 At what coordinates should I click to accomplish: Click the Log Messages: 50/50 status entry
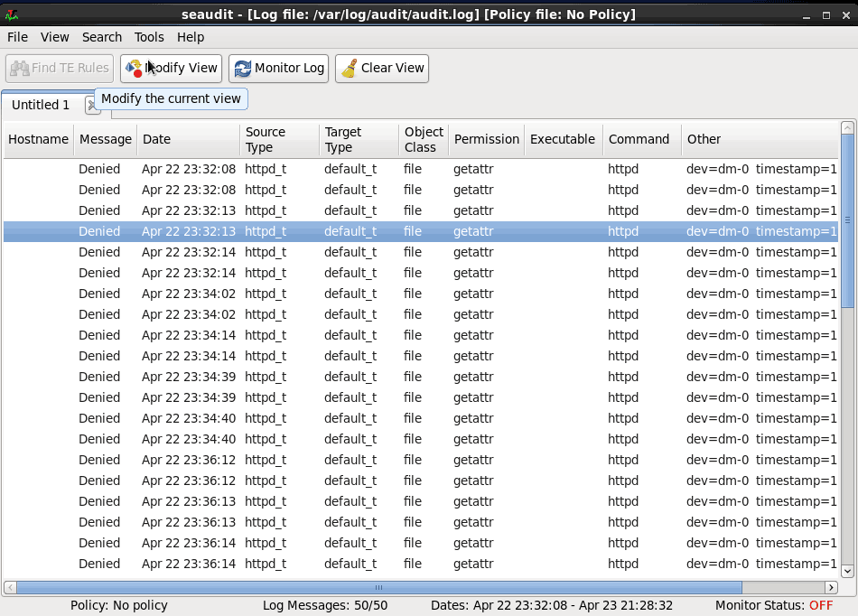[x=325, y=605]
